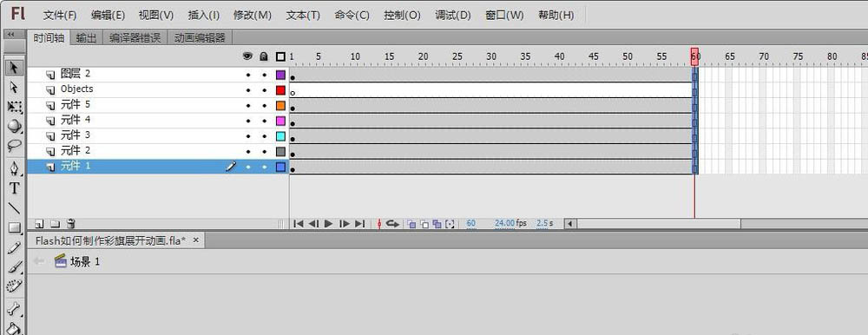Click the New Folder icon

[x=55, y=224]
